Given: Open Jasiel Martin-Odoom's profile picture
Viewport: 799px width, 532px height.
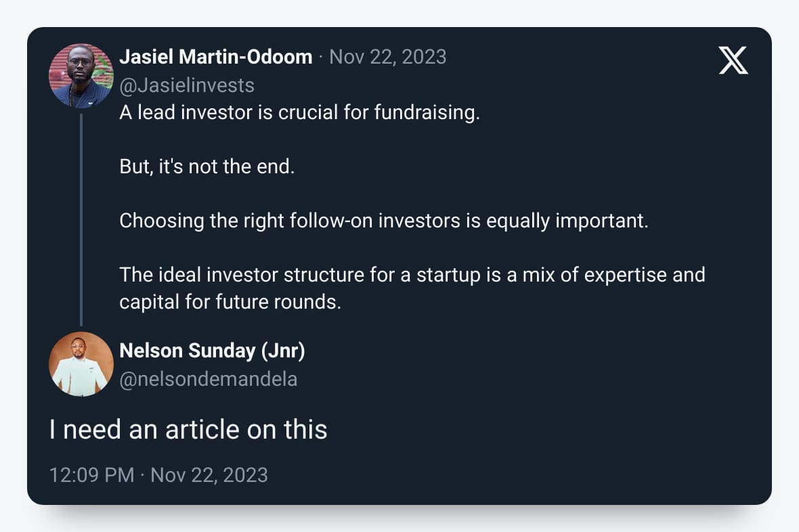Looking at the screenshot, I should (x=81, y=76).
